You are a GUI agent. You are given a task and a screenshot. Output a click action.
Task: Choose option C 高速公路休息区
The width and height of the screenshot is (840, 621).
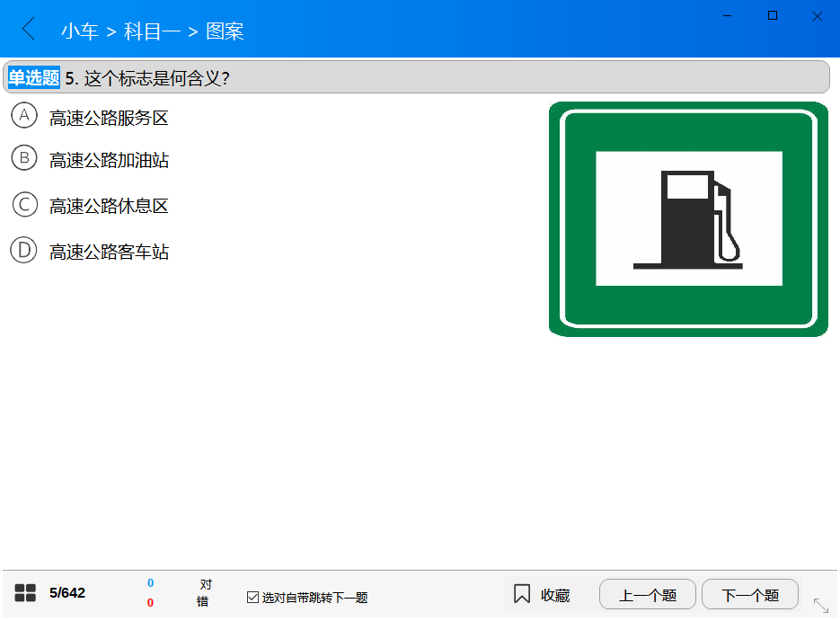(24, 205)
